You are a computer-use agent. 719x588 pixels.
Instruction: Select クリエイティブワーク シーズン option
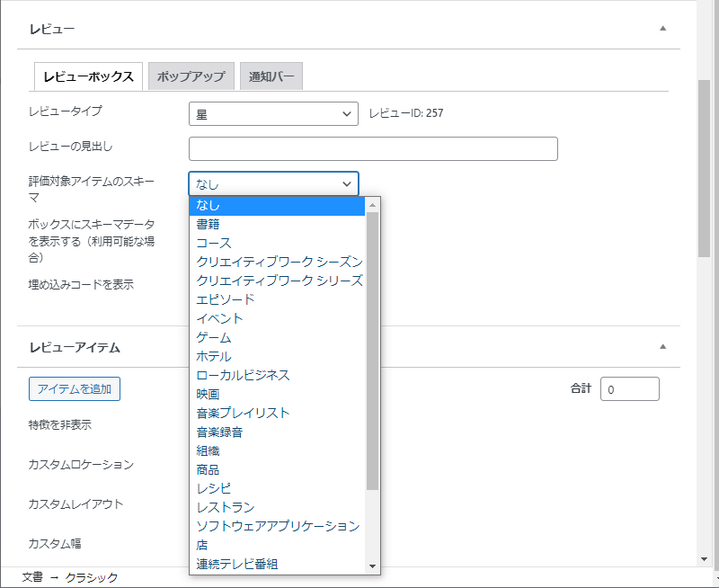277,262
